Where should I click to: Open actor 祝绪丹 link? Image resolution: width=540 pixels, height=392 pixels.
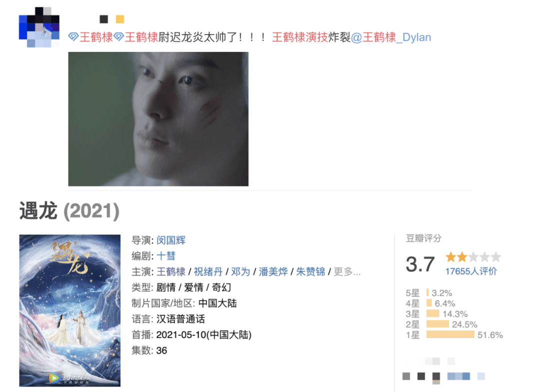pyautogui.click(x=208, y=272)
